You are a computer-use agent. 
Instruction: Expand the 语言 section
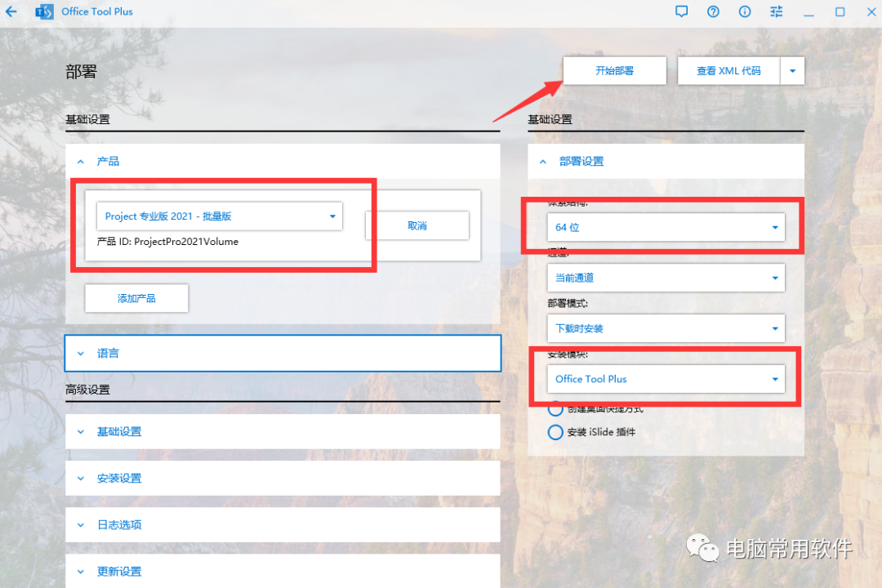283,354
